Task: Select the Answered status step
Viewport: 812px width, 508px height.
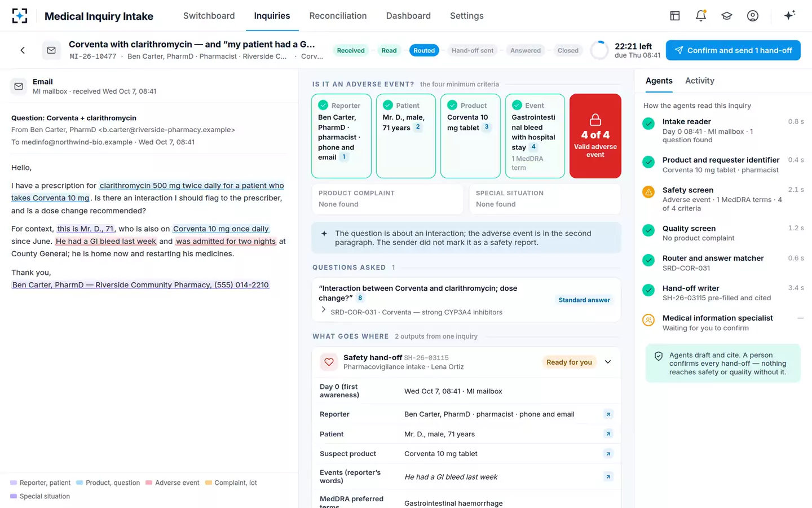Action: pyautogui.click(x=526, y=50)
